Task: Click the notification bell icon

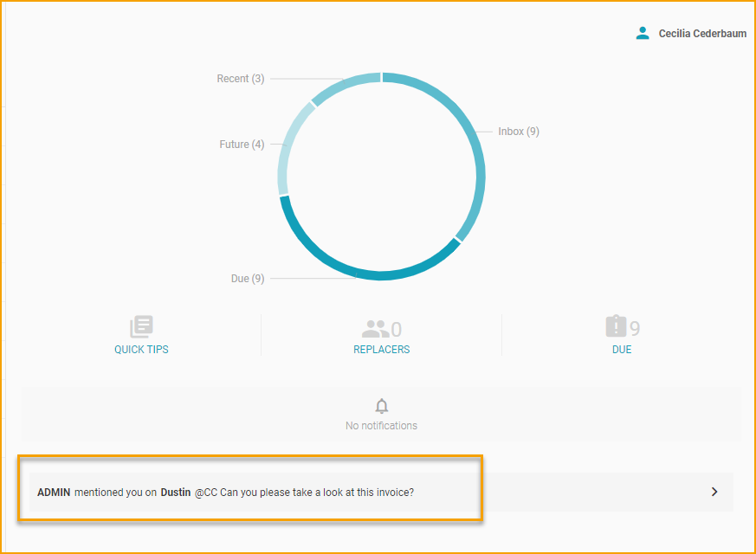Action: [381, 405]
